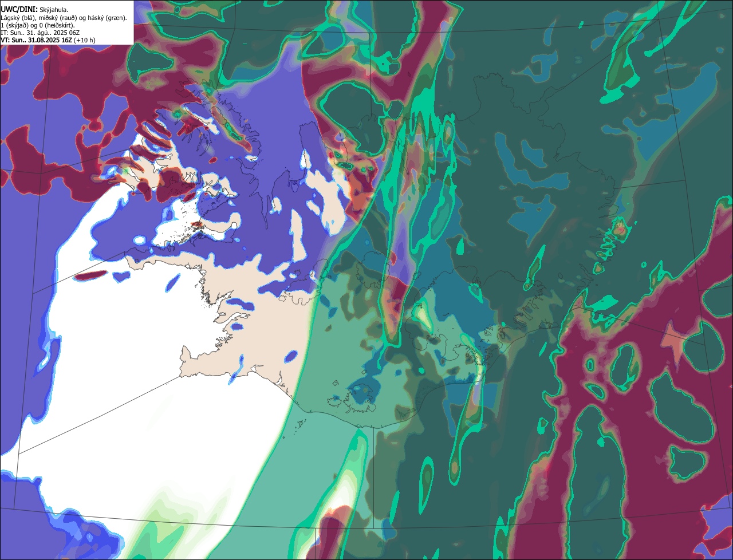Click the 'Lágský (blá), miðský (rauð)' legend line

tap(64, 18)
